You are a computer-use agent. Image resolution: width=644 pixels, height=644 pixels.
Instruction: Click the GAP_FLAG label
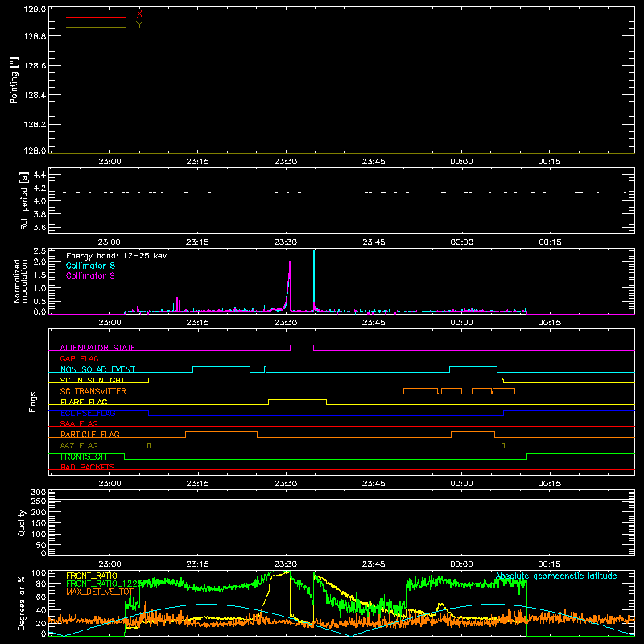[79, 358]
